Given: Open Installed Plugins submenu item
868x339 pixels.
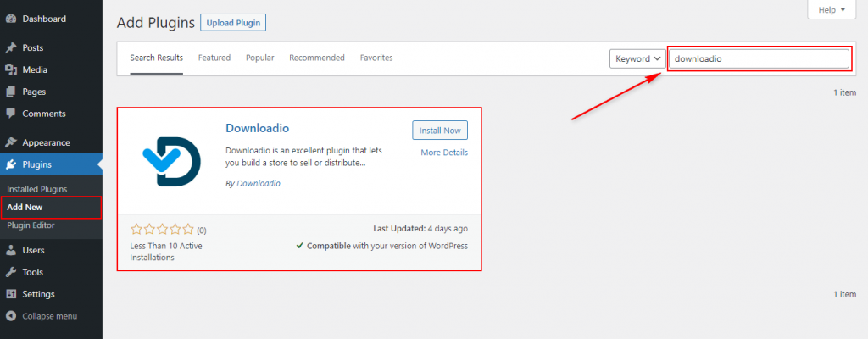Looking at the screenshot, I should click(x=37, y=190).
